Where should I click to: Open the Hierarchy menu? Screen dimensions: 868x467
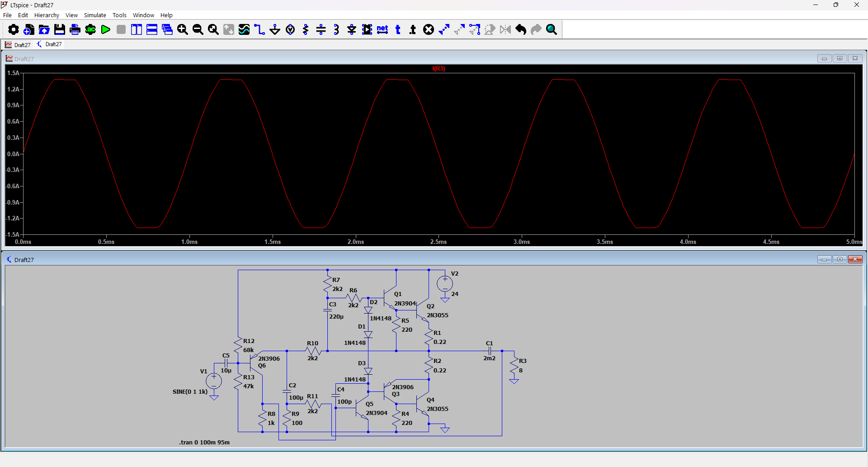47,15
